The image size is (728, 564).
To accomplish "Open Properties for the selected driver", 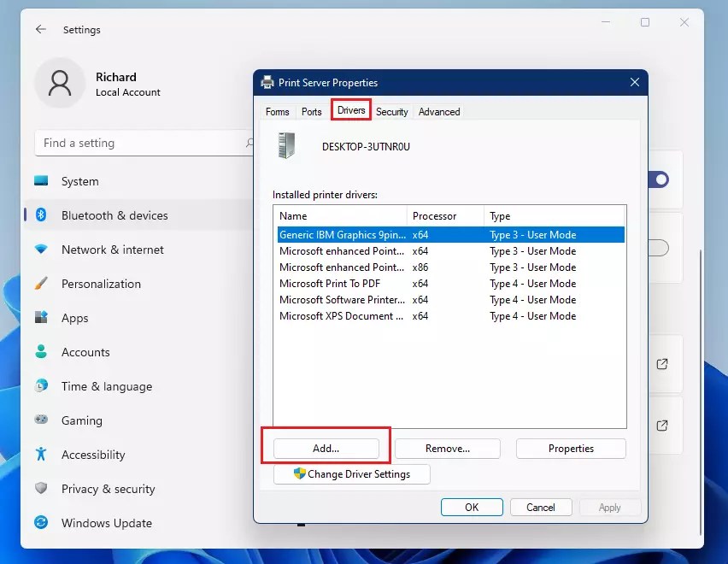I will pos(570,448).
